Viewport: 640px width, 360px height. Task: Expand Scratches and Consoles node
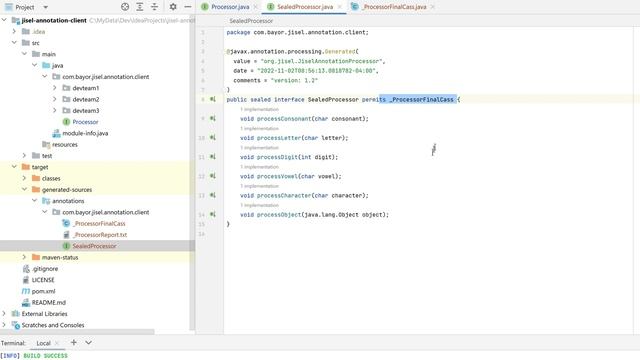(x=4, y=325)
